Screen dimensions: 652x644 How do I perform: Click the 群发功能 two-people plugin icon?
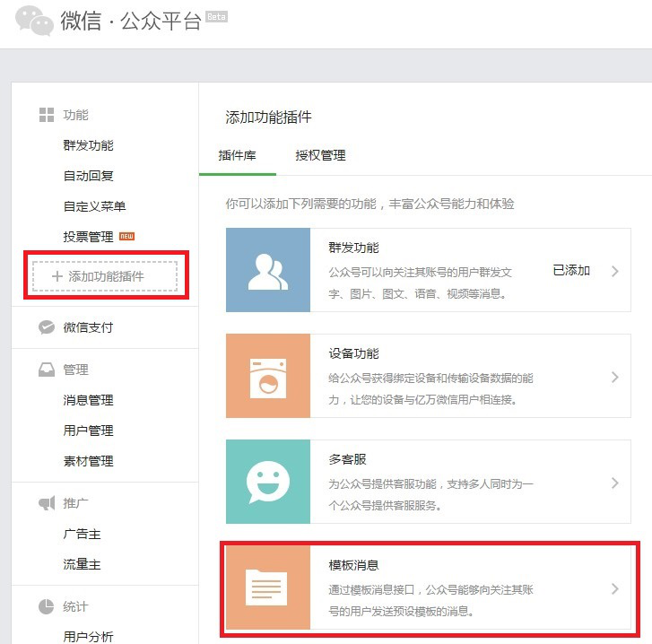[x=268, y=270]
